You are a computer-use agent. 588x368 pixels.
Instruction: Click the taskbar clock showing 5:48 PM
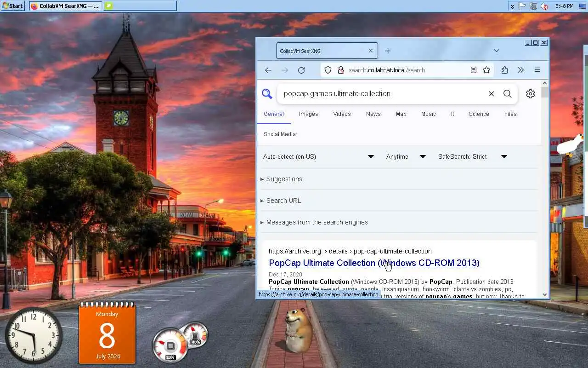(564, 6)
